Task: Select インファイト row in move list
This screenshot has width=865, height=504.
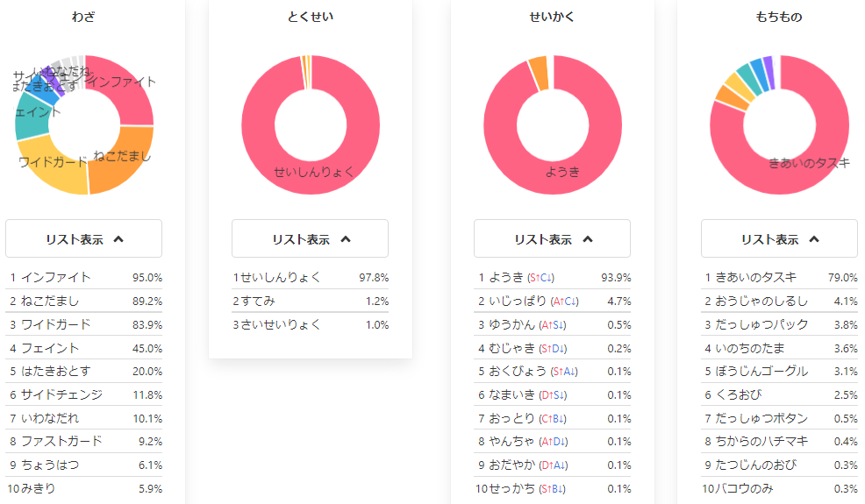Action: [x=84, y=277]
